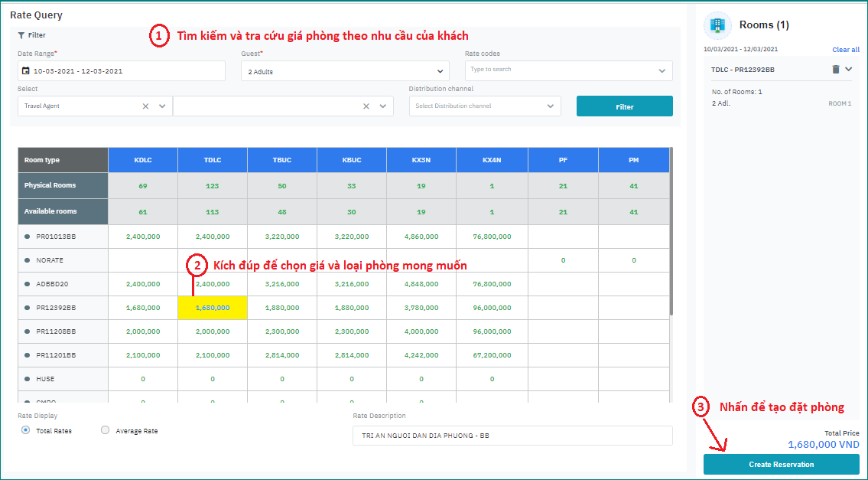Image resolution: width=868 pixels, height=480 pixels.
Task: Expand the TDLC - PR12392BB room details chevron
Action: [x=849, y=69]
